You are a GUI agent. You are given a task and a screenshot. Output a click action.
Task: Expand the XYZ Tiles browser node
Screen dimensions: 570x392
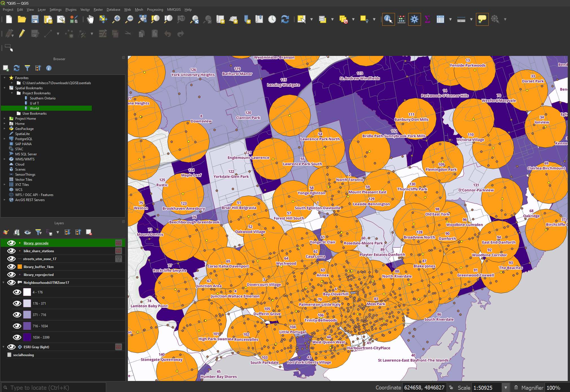(x=5, y=184)
